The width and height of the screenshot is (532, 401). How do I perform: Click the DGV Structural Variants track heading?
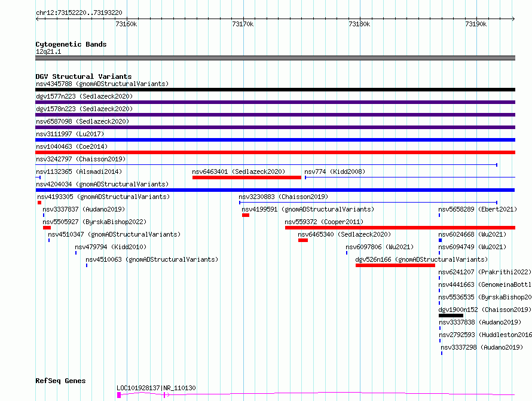pyautogui.click(x=84, y=76)
